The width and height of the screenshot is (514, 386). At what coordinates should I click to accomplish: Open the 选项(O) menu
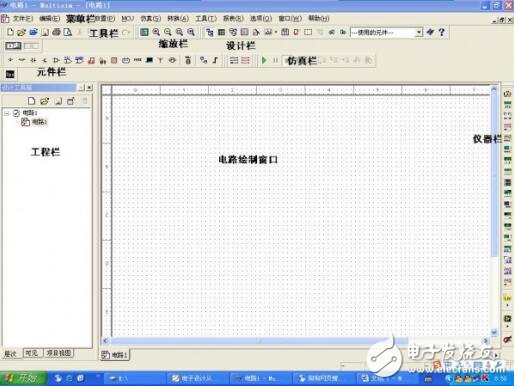pyautogui.click(x=261, y=18)
